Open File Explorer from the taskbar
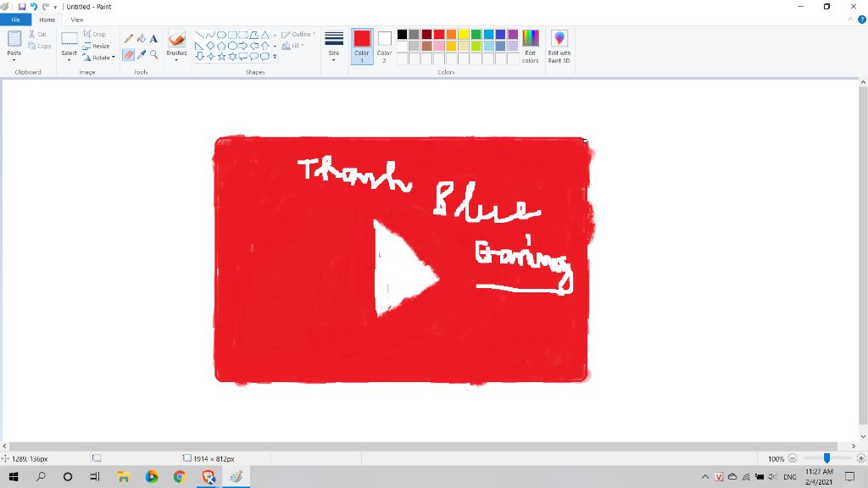Image resolution: width=868 pixels, height=488 pixels. (x=124, y=476)
